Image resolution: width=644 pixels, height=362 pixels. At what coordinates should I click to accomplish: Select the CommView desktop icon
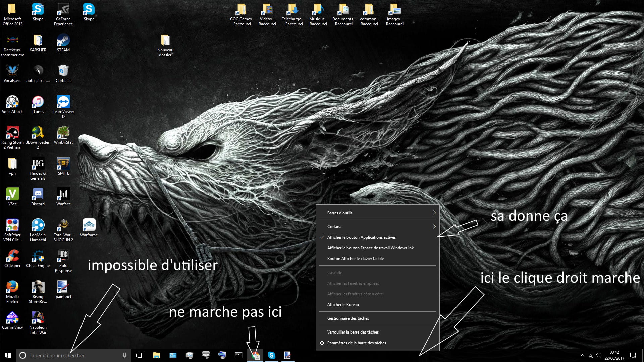pyautogui.click(x=12, y=320)
